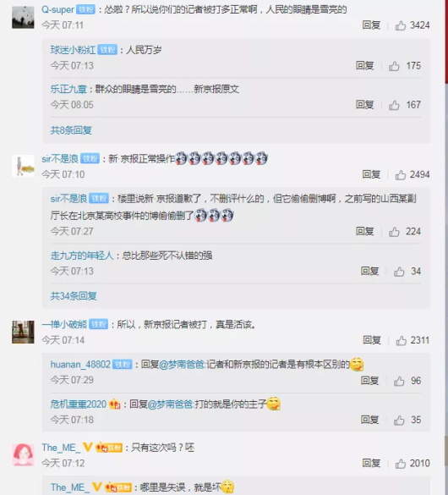Expand the 共34条回复 replies

coord(74,296)
